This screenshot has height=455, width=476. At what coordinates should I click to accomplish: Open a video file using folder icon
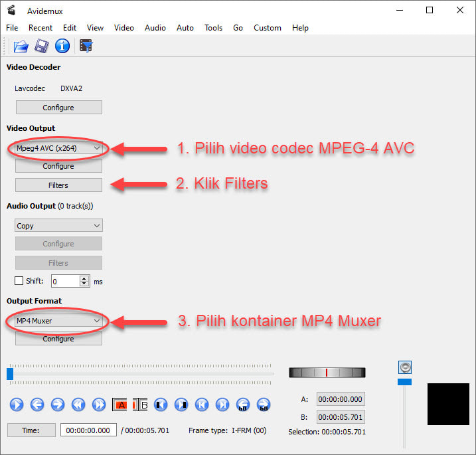click(21, 46)
